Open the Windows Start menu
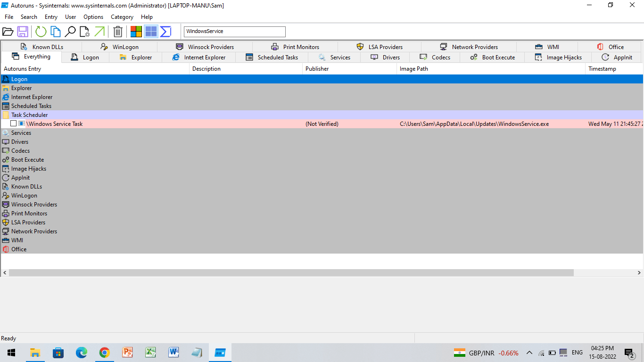The height and width of the screenshot is (362, 644). click(x=11, y=353)
